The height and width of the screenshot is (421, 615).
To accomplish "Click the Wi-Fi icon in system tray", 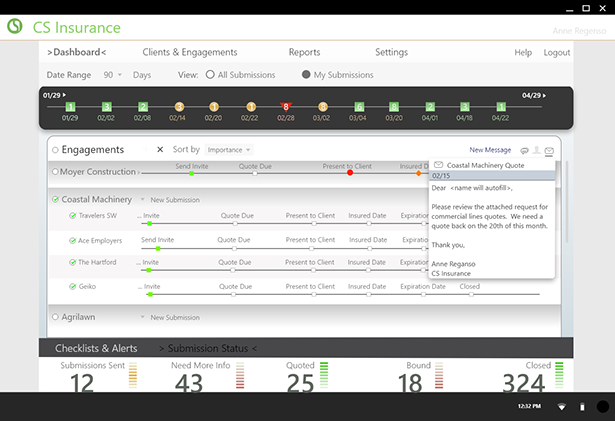I will pyautogui.click(x=561, y=407).
